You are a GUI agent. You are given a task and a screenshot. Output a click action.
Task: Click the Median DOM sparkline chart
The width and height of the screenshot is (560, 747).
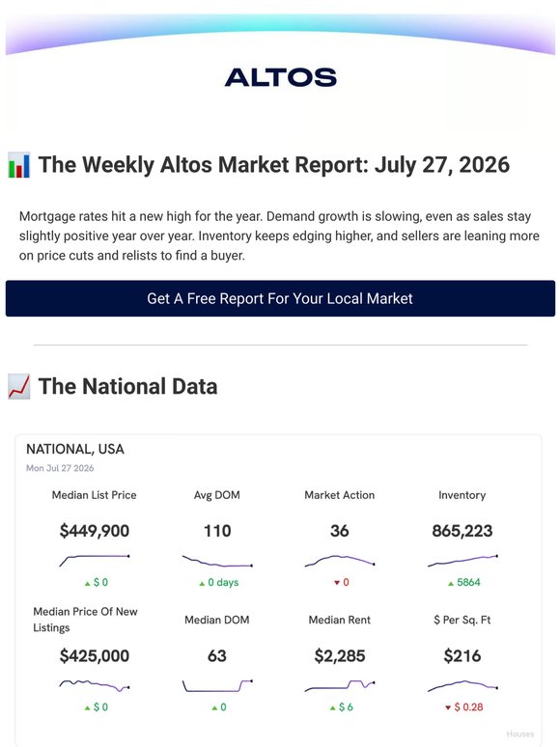(x=217, y=686)
